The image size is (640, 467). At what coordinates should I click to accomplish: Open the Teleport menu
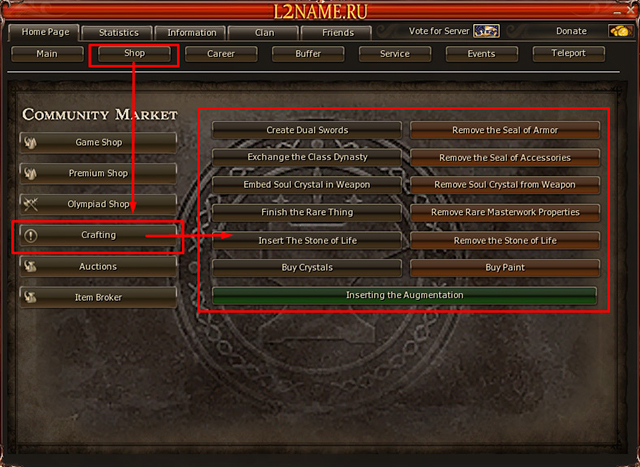click(x=569, y=53)
